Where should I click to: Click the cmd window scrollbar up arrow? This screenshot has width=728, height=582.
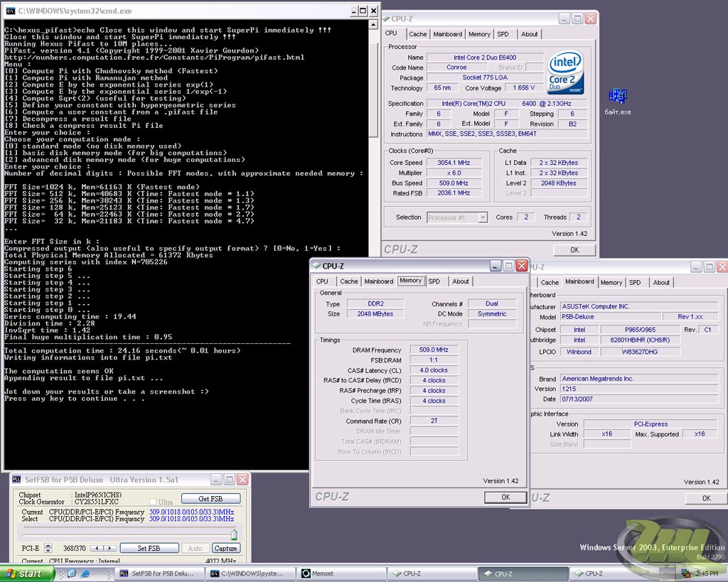coord(373,24)
